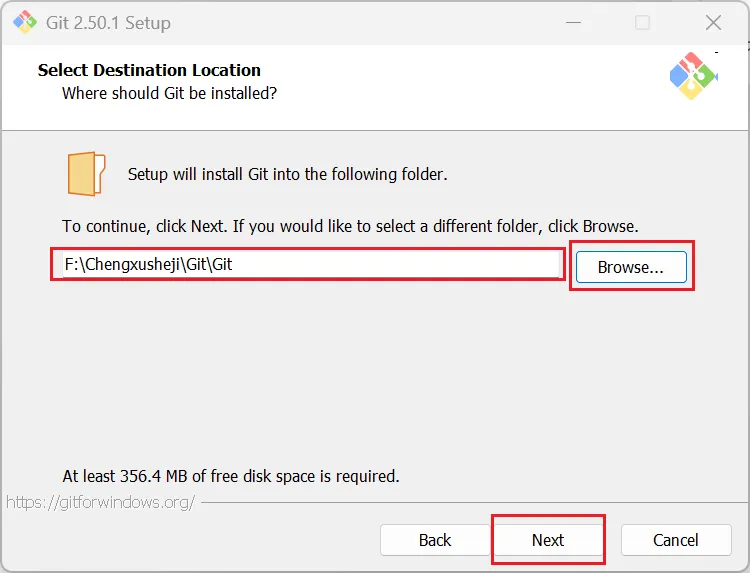The width and height of the screenshot is (750, 573).
Task: Continue with the Next button
Action: coord(548,540)
